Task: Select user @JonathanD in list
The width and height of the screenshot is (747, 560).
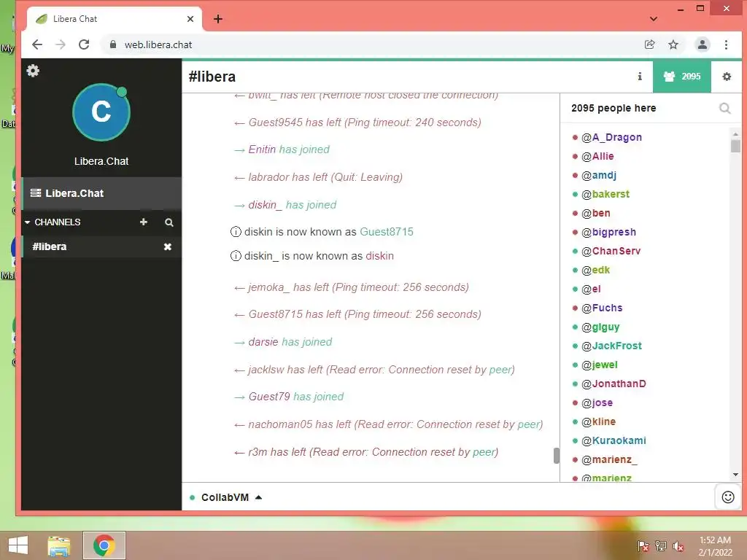Action: pos(614,384)
